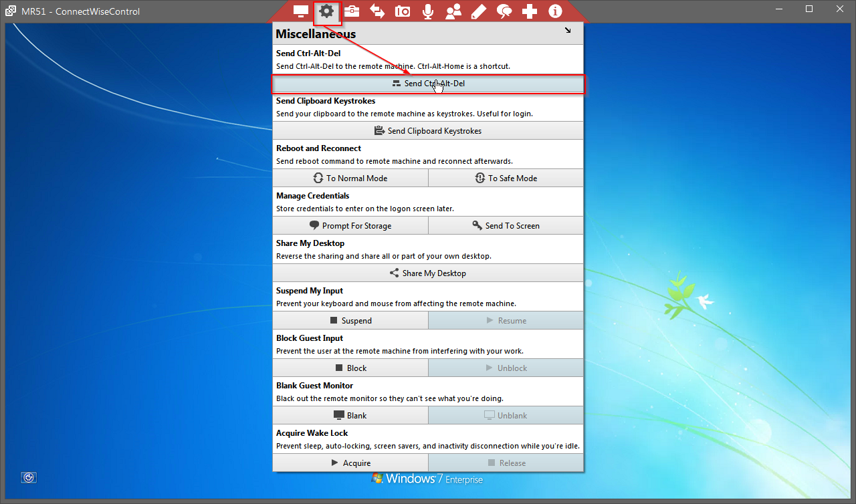Click the 'MR51 - ConnectWiseControl' window title
The image size is (856, 504).
pos(81,11)
